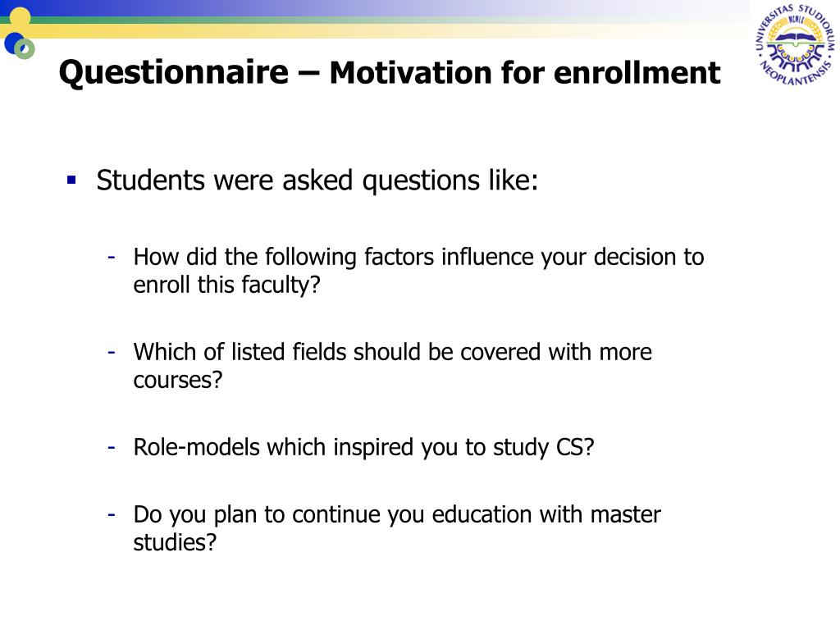This screenshot has width=840, height=630.
Task: Click 'Students were asked questions like:' text
Action: 317,180
